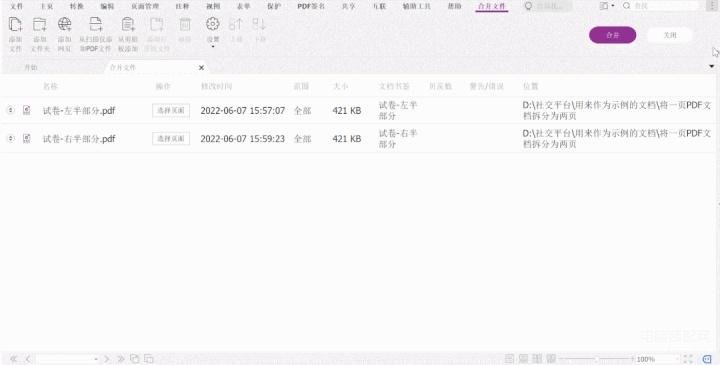Click the PDF file icon of 试卷-右半部分.pdf

(27, 138)
